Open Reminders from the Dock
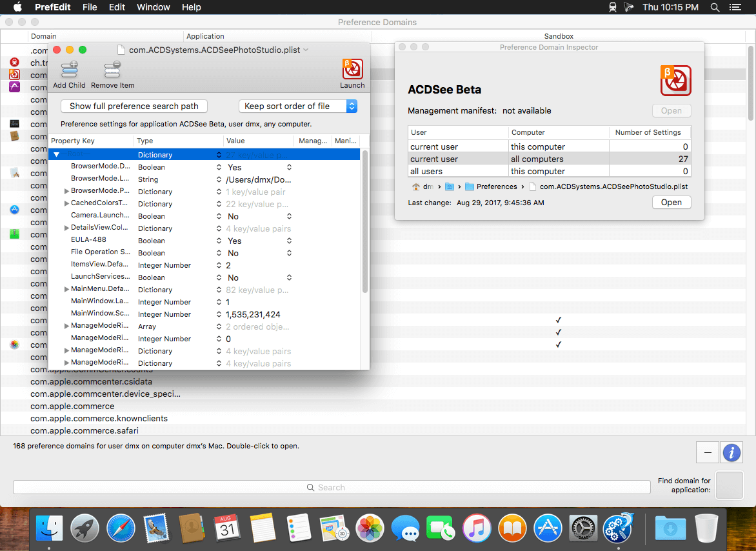This screenshot has height=551, width=756. click(299, 528)
